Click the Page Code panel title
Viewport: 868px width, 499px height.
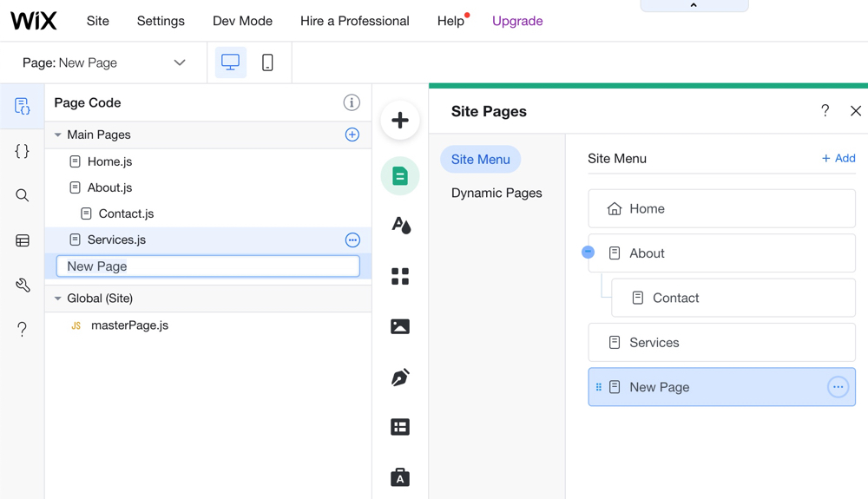[x=88, y=103]
